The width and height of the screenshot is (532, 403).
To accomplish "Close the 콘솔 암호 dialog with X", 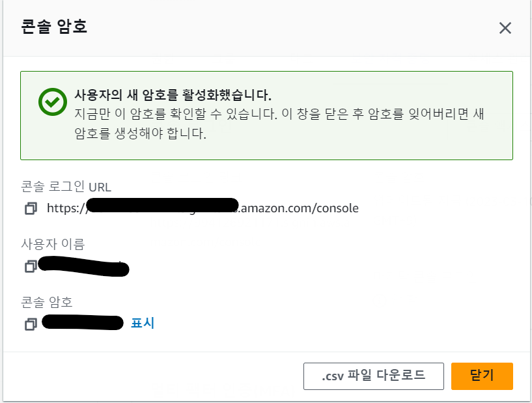I will pyautogui.click(x=505, y=28).
